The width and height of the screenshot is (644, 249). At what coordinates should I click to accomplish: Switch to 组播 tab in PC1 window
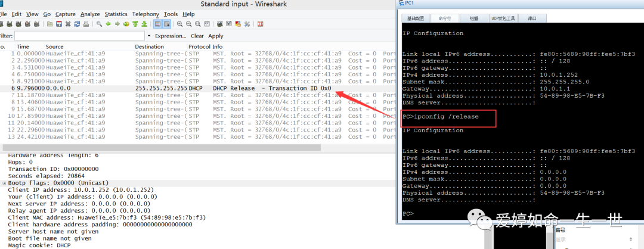coord(473,18)
